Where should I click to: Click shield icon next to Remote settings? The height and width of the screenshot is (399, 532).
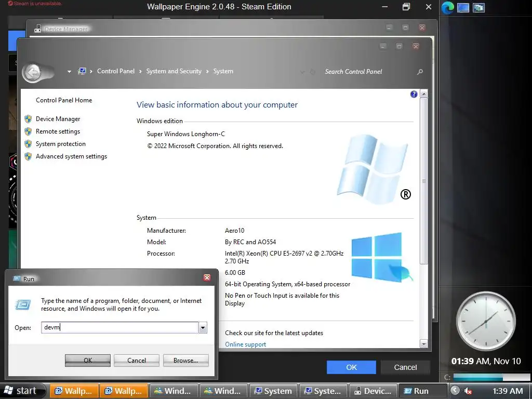click(28, 131)
